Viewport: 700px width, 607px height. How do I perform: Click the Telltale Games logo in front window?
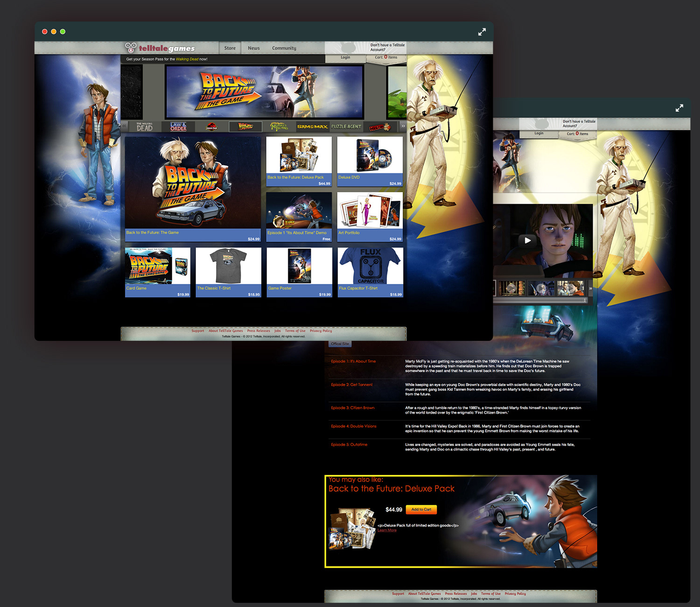click(x=160, y=48)
